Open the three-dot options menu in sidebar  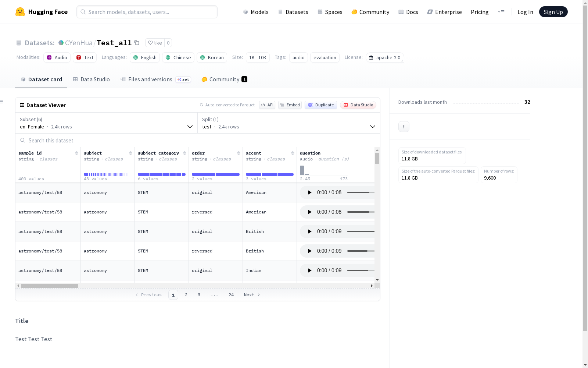click(x=404, y=127)
